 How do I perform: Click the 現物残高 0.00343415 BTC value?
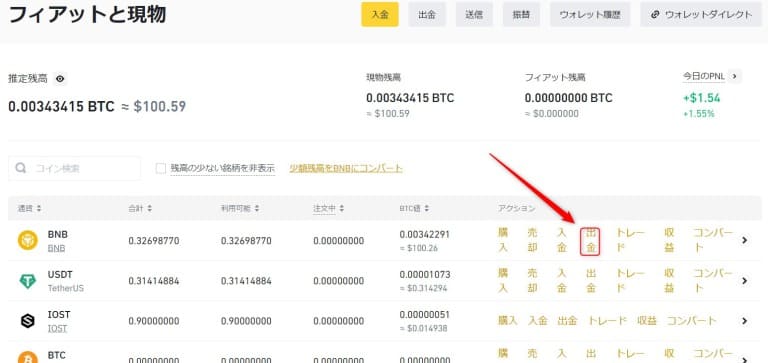[x=410, y=98]
